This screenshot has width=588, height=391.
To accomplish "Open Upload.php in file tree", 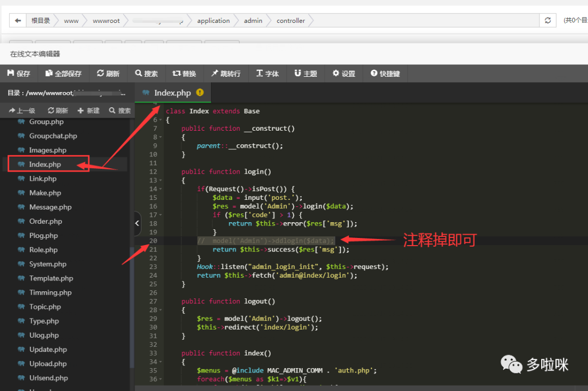I will [x=48, y=364].
